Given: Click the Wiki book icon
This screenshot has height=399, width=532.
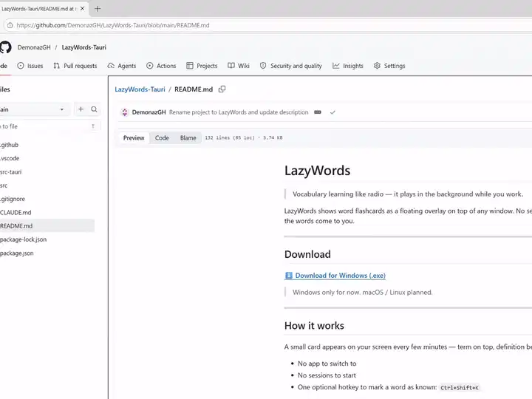Looking at the screenshot, I should point(231,66).
